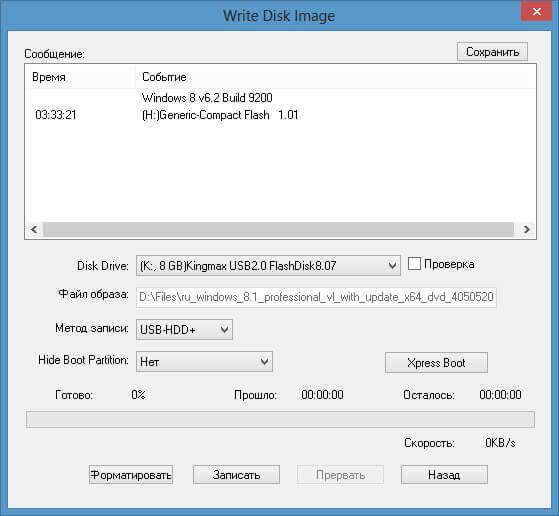Open the Hide Boot Partition dropdown
Image resolution: width=559 pixels, height=516 pixels.
[204, 362]
